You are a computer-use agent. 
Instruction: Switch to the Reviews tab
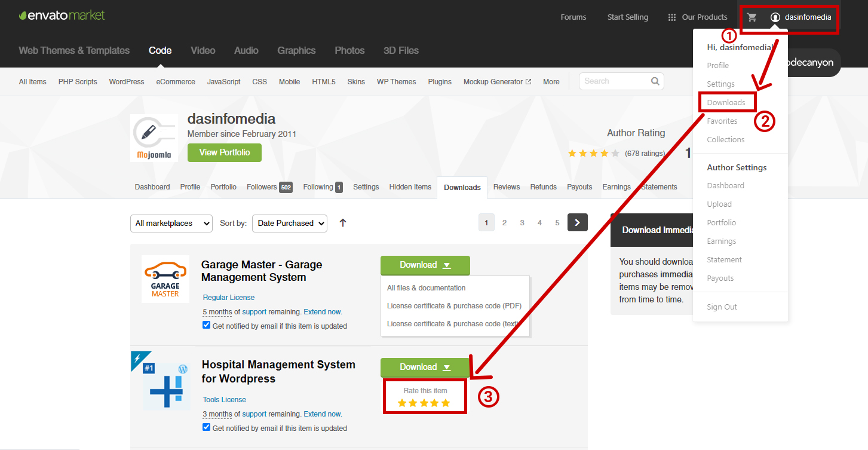tap(506, 187)
